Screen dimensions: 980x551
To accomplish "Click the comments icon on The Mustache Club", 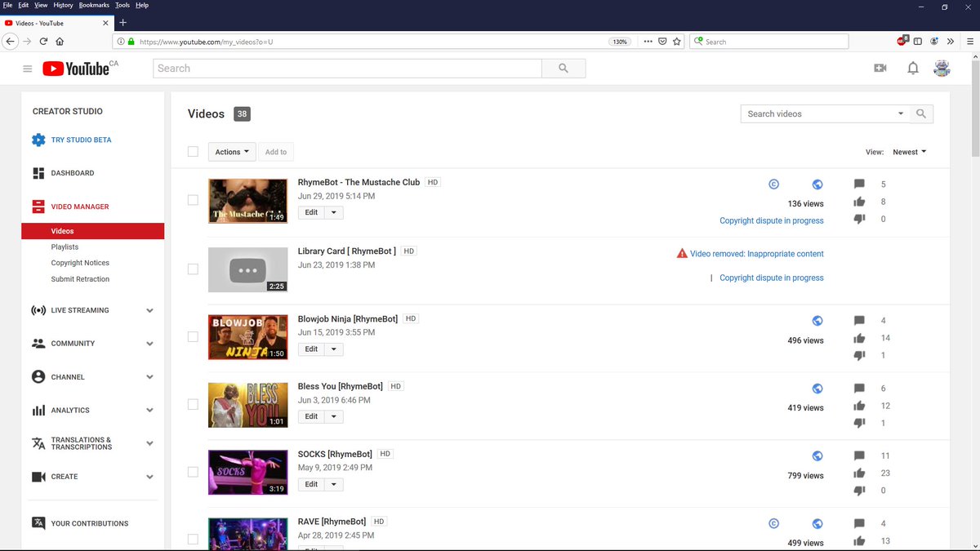I will click(859, 184).
